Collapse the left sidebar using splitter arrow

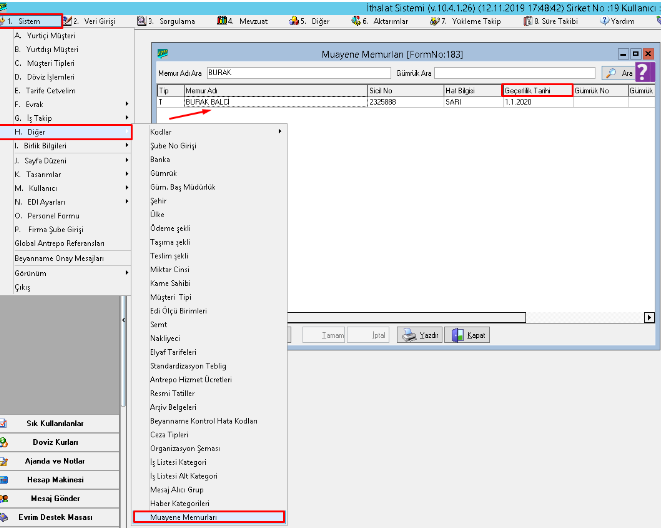click(124, 320)
